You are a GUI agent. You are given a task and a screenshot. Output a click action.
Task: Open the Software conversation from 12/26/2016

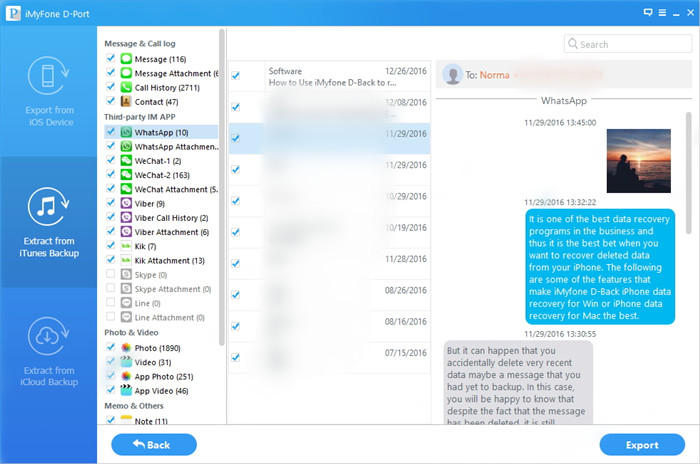click(329, 76)
